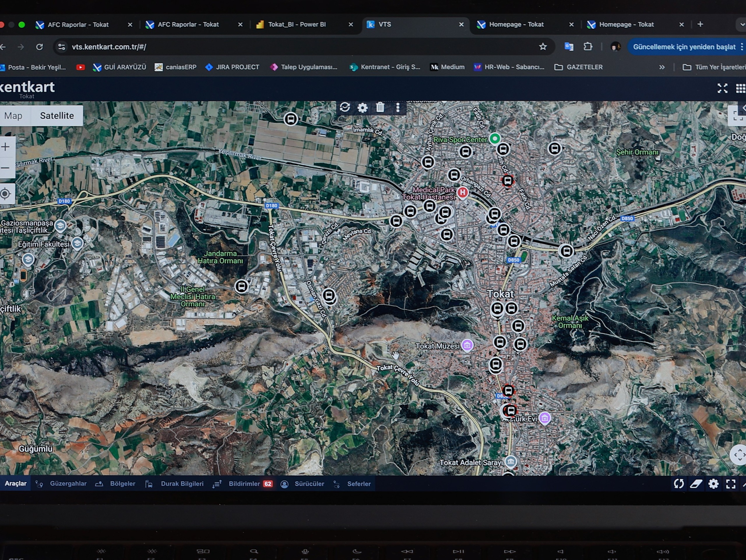The image size is (746, 560).
Task: Open map settings gear in top toolbar
Action: [363, 108]
